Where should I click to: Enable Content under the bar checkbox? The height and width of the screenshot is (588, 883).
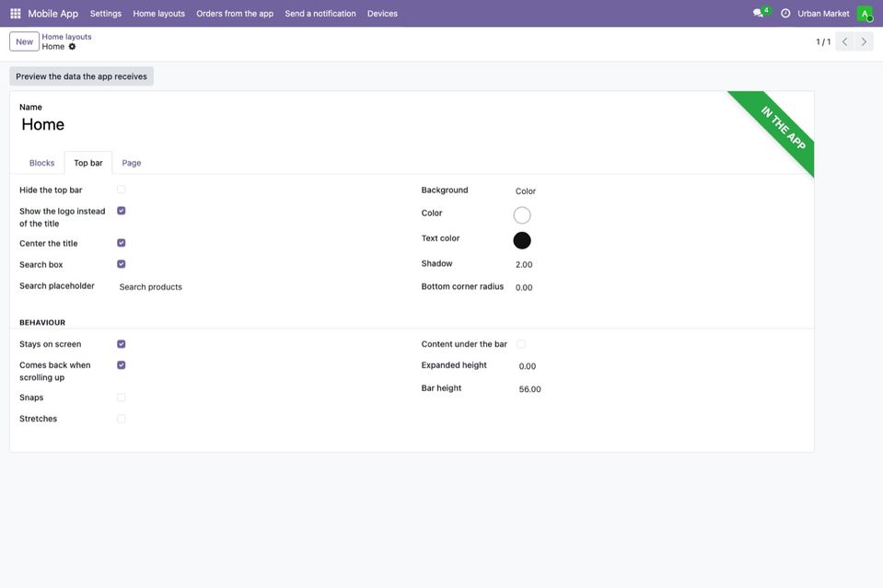coord(521,344)
